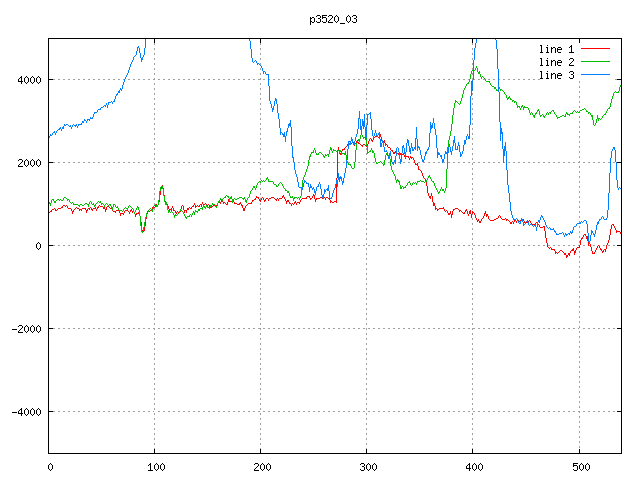Screen dimensions: 640x480
Task: Select the 'line 3' legend label
Action: click(x=556, y=75)
